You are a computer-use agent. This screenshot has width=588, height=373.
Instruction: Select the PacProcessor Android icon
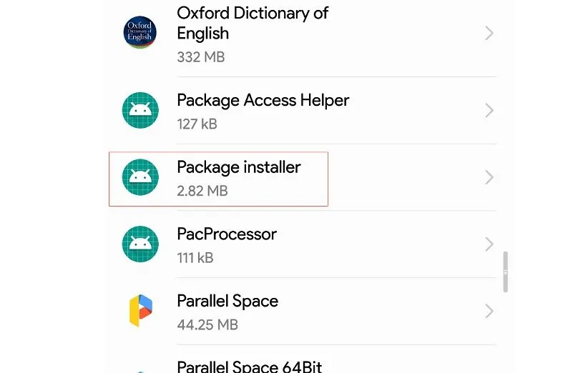point(140,244)
